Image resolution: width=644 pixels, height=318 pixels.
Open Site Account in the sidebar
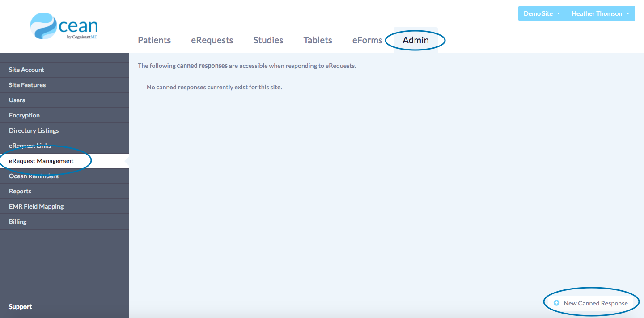click(26, 70)
